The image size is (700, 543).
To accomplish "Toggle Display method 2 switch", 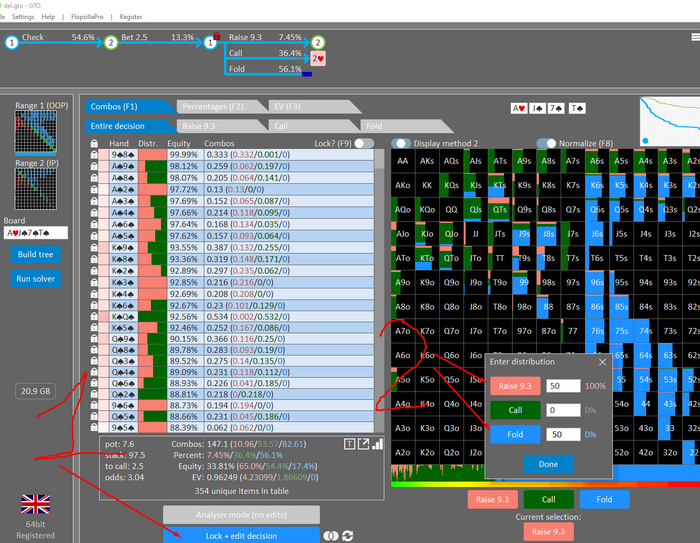I will point(401,143).
